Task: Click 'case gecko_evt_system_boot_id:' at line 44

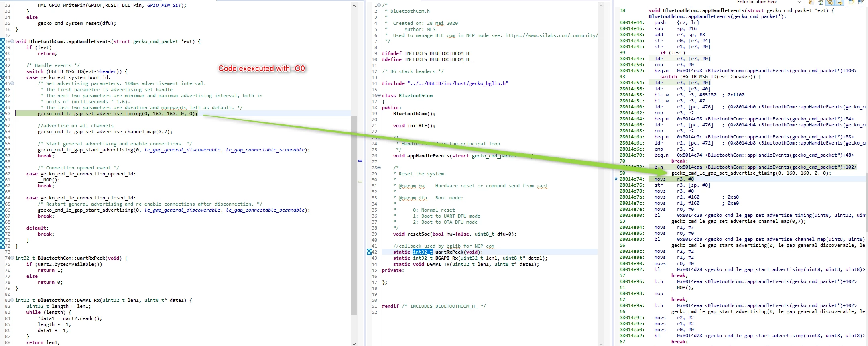Action: click(68, 77)
